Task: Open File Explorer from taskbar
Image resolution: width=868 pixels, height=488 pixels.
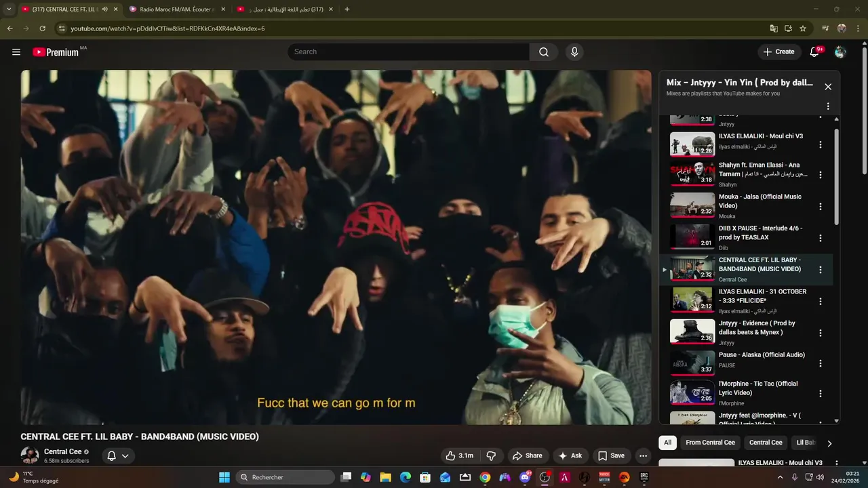Action: tap(386, 477)
